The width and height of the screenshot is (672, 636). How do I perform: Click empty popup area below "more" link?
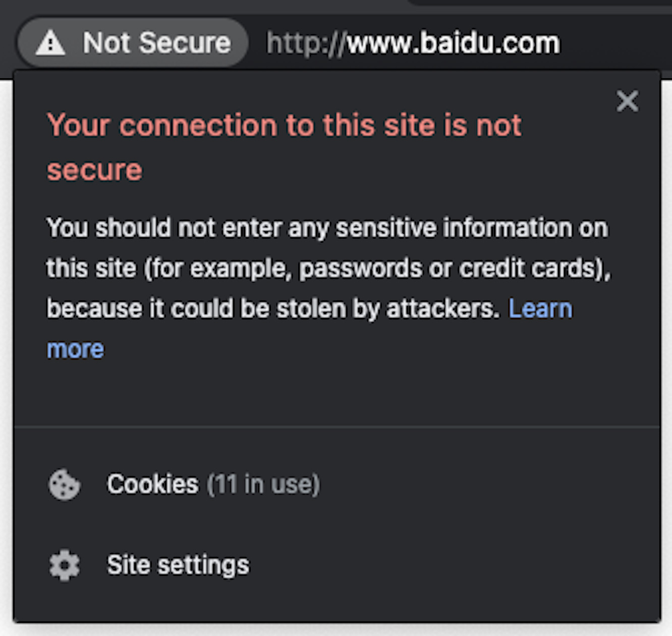tap(337, 391)
